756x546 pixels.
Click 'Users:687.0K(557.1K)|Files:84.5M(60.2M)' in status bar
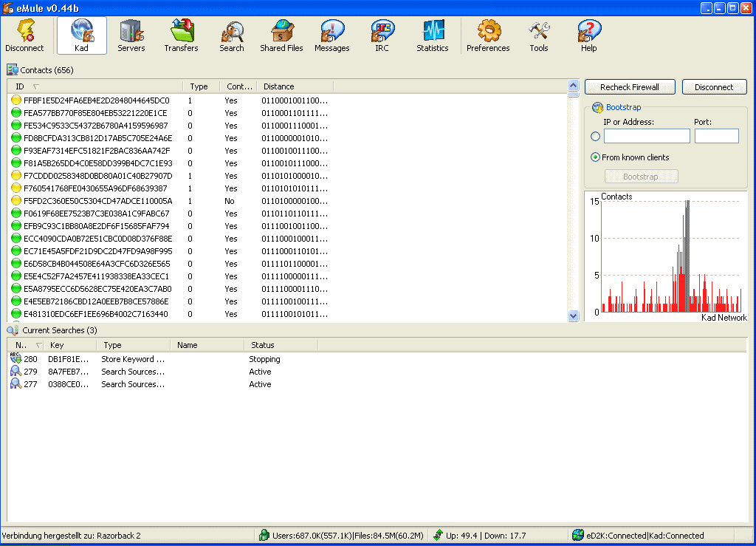pyautogui.click(x=348, y=536)
